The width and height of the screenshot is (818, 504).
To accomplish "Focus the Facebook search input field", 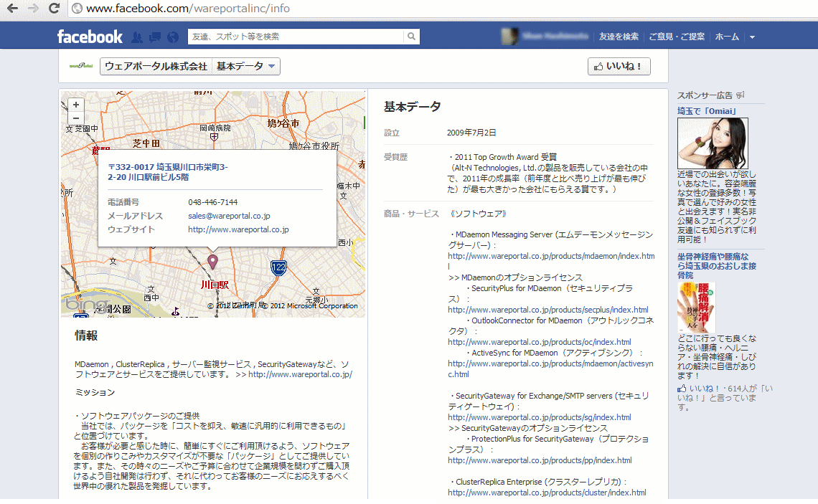I will 296,37.
